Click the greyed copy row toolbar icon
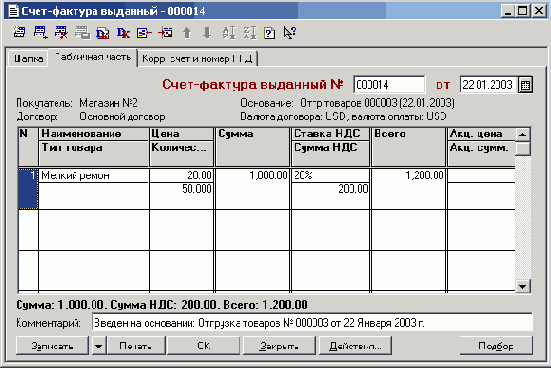 82,33
